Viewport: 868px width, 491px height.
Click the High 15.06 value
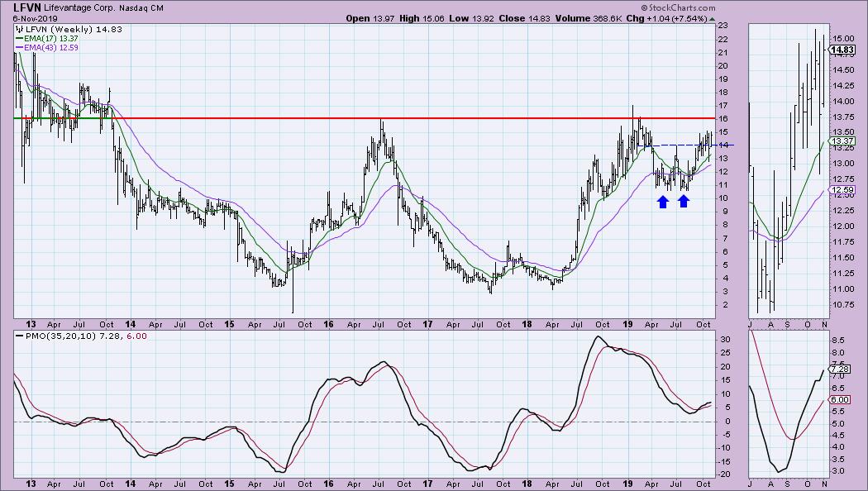[422, 18]
